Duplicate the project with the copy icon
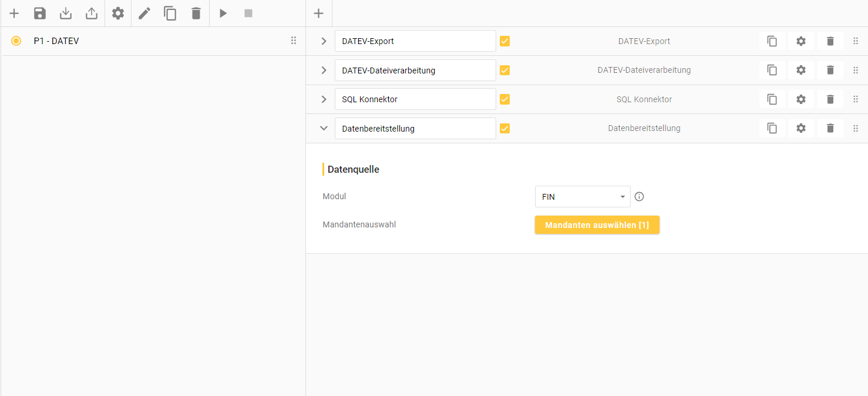This screenshot has width=868, height=396. tap(170, 13)
